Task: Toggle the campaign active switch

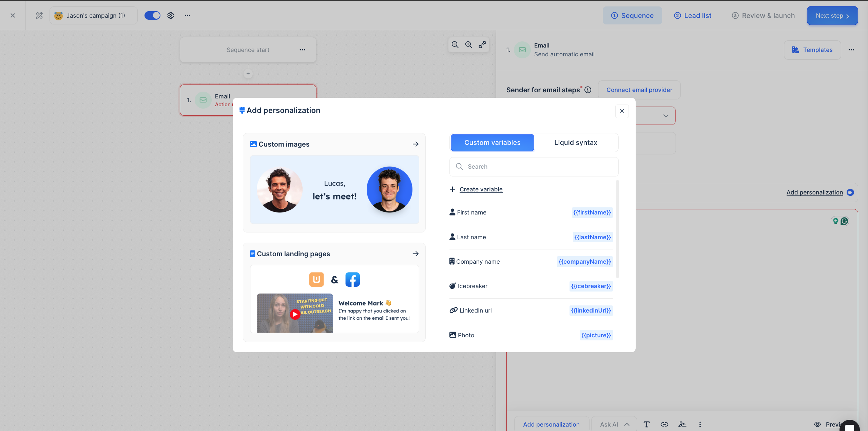Action: click(x=152, y=16)
